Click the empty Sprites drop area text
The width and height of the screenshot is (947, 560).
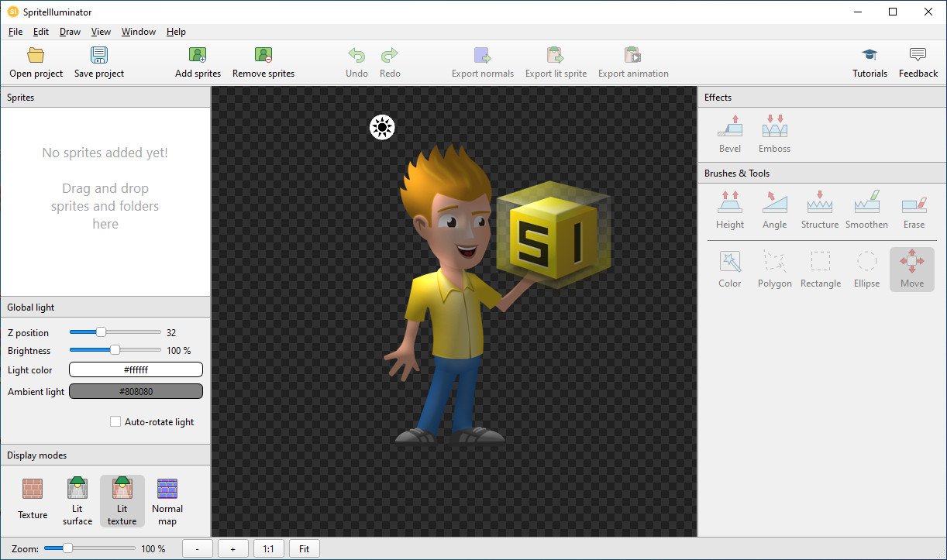pos(105,188)
